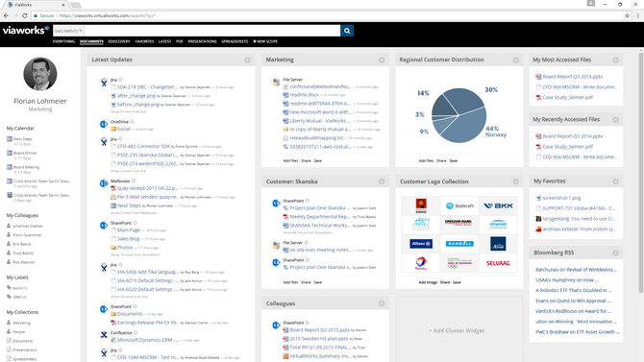Expand 'Show 26 more from Jira'
This screenshot has height=362, width=644.
tap(129, 297)
